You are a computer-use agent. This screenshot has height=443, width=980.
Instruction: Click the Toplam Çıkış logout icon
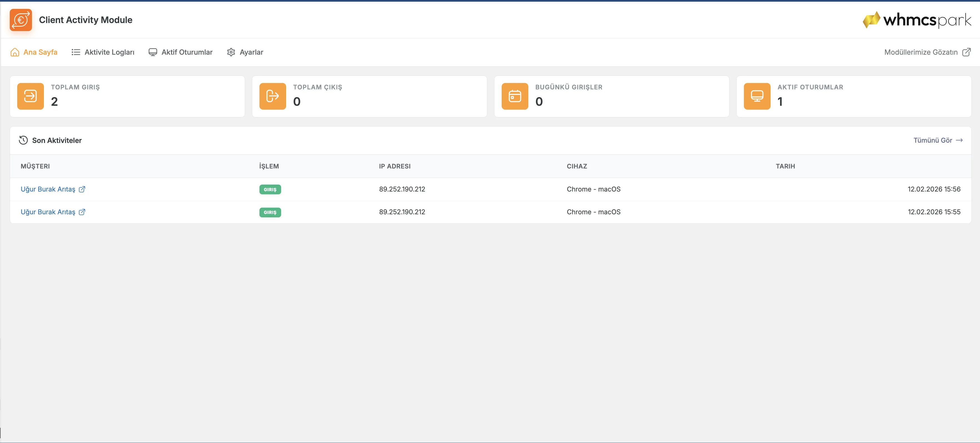tap(272, 96)
